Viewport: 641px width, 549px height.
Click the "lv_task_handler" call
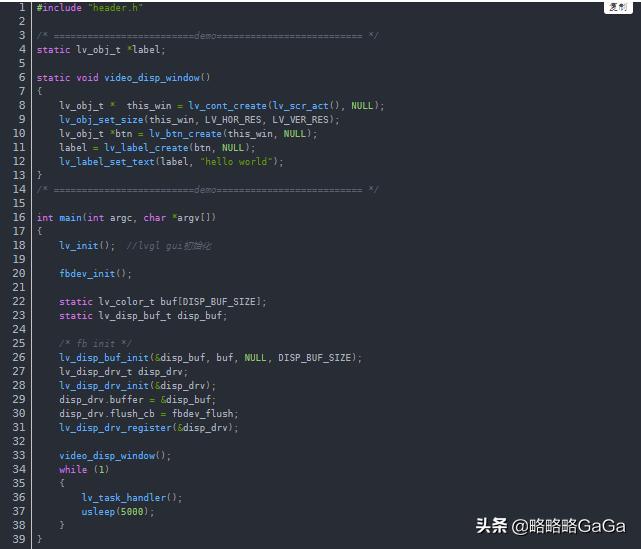[124, 497]
